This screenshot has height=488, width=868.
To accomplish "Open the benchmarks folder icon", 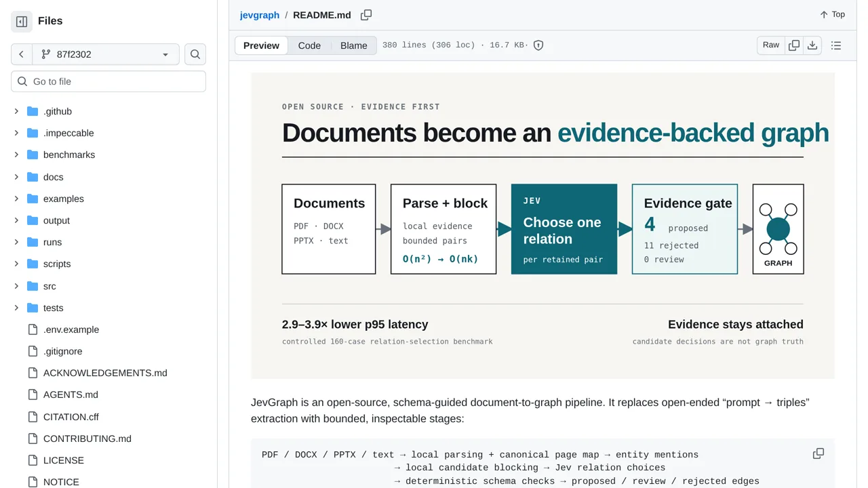I will [33, 155].
